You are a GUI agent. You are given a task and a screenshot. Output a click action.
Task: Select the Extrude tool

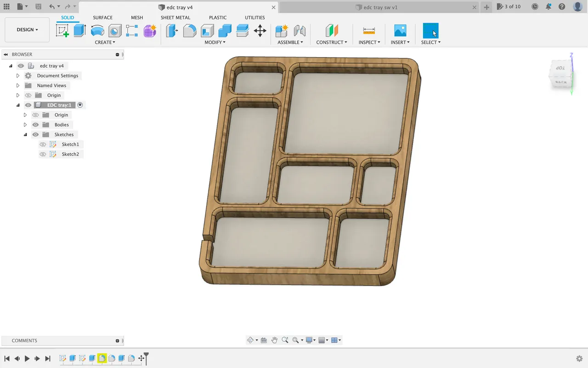80,30
